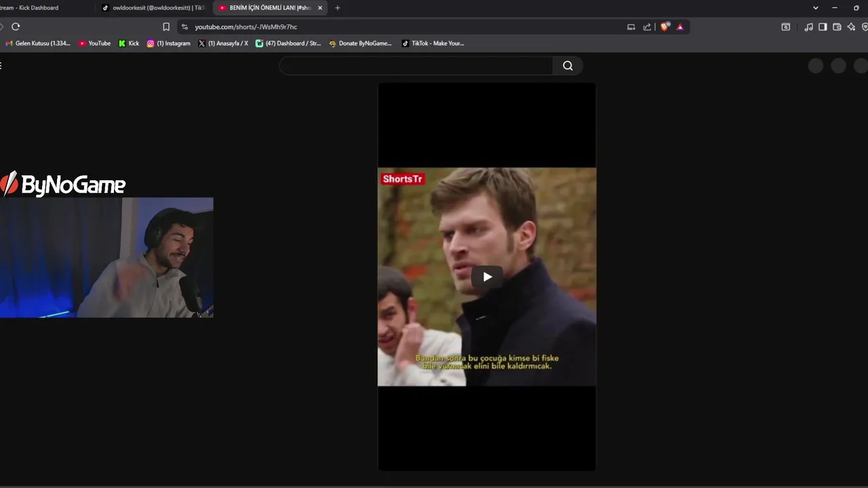The image size is (868, 488).
Task: Open the Dashboard / Str... bookmark
Action: (x=288, y=43)
